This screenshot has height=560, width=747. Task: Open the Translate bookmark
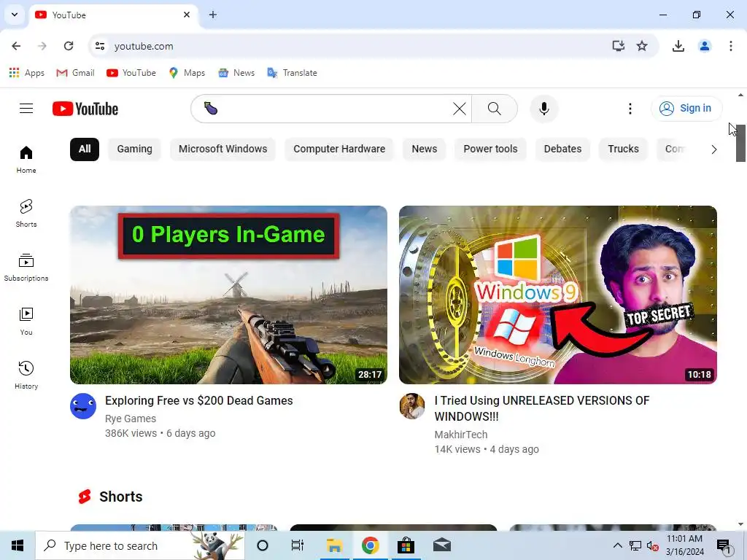point(292,73)
